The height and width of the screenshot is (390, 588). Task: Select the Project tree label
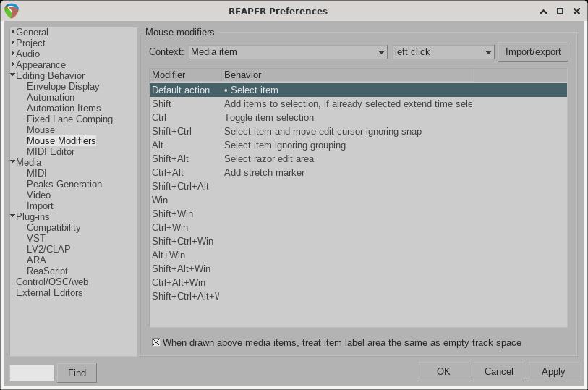point(30,43)
